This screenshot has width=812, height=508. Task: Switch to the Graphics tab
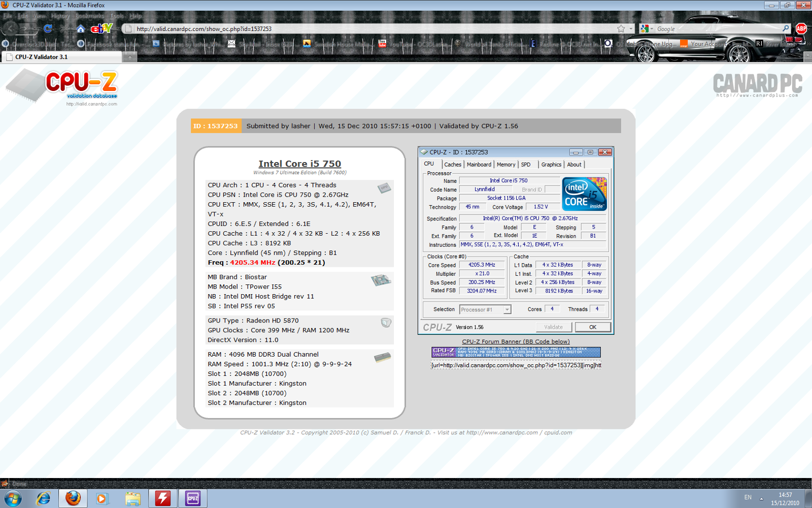coord(551,165)
